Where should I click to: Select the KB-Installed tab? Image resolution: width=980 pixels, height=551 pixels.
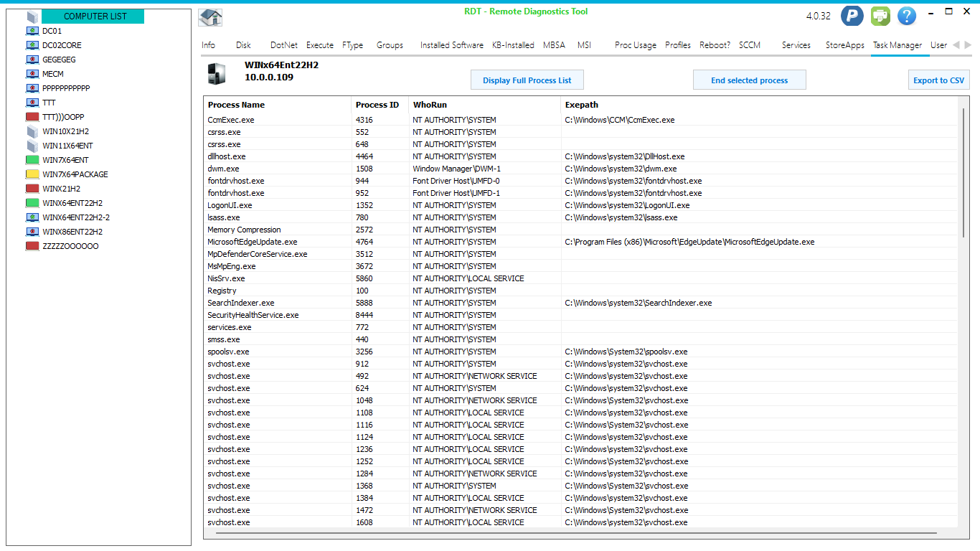pyautogui.click(x=513, y=45)
